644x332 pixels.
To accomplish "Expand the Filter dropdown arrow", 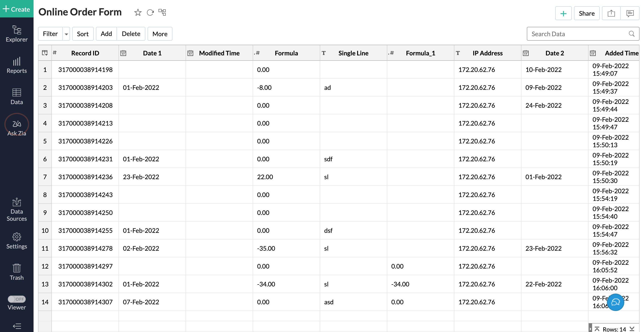I will point(66,34).
